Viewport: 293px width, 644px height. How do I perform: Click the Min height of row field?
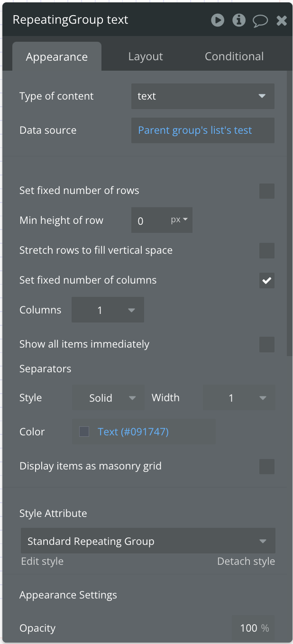[149, 220]
